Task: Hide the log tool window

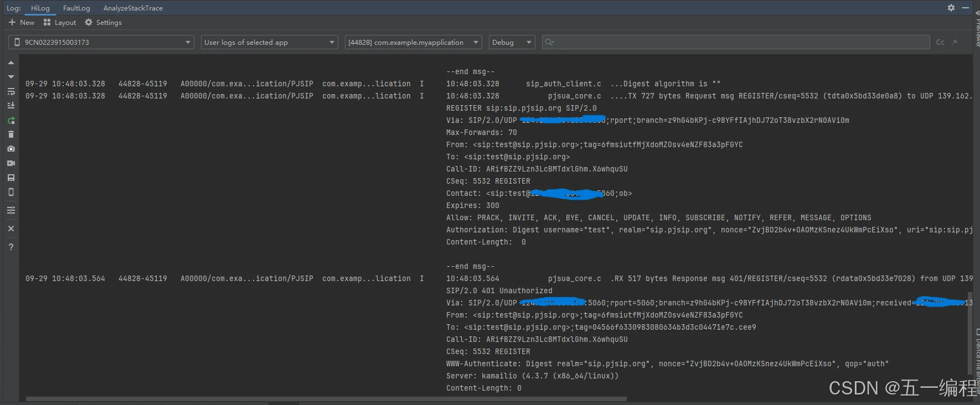Action: pos(966,8)
